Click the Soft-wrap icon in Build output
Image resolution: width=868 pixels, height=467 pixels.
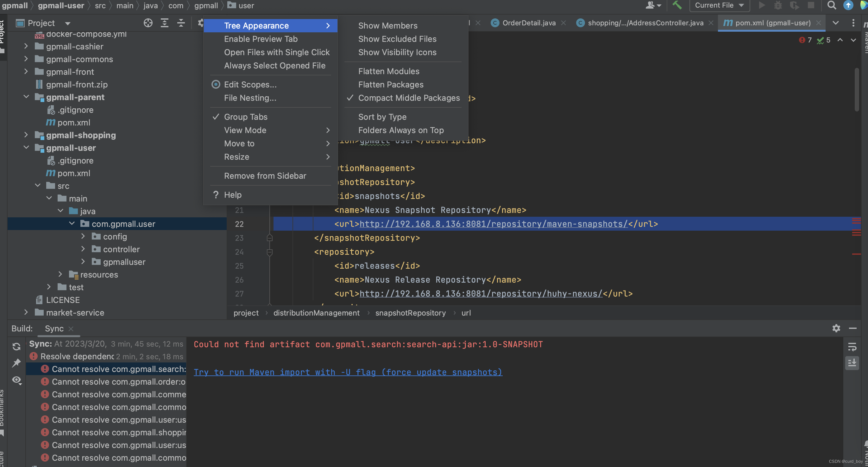tap(852, 347)
